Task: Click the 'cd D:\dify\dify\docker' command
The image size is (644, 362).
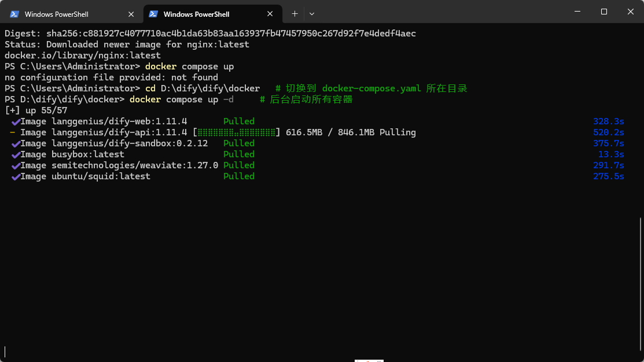Action: 203,88
